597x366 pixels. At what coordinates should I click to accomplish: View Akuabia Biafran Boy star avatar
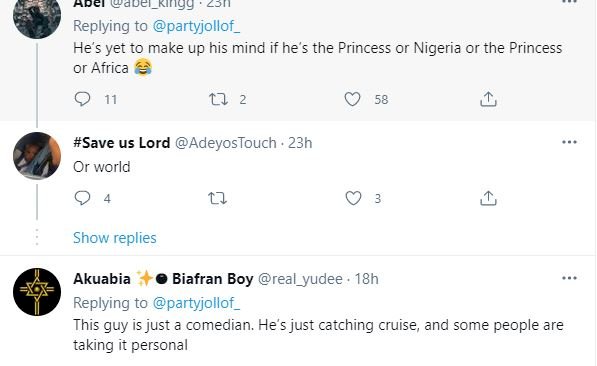37,292
